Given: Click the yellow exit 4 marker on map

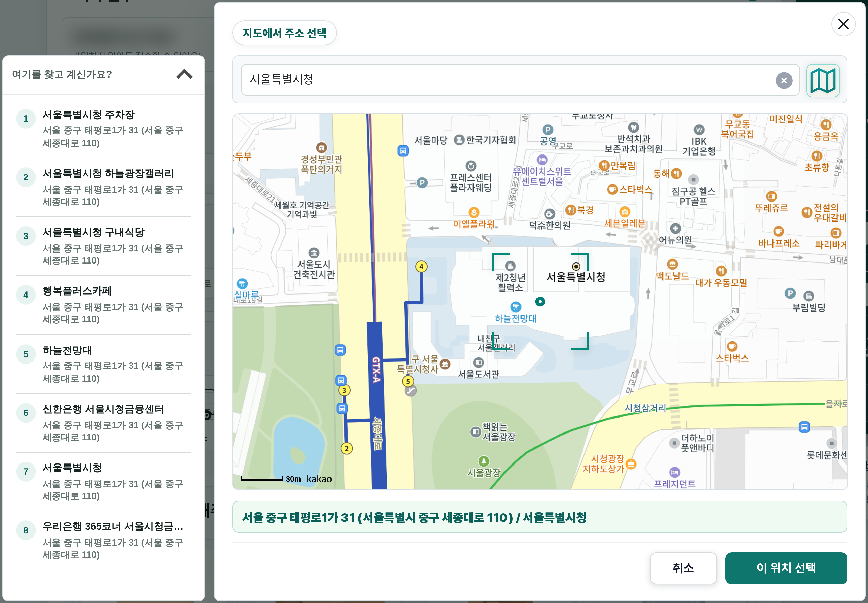Looking at the screenshot, I should 421,267.
